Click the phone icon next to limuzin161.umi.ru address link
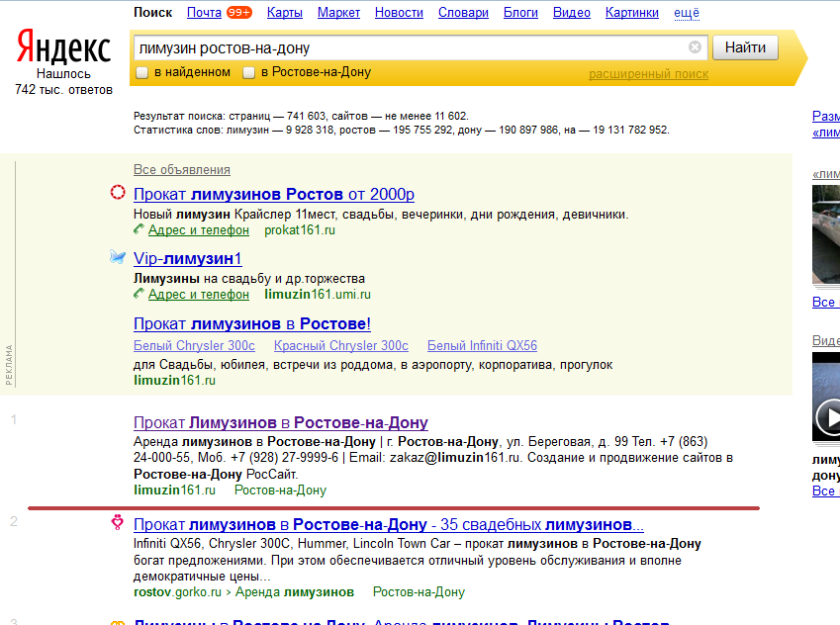The image size is (840, 625). click(x=139, y=294)
